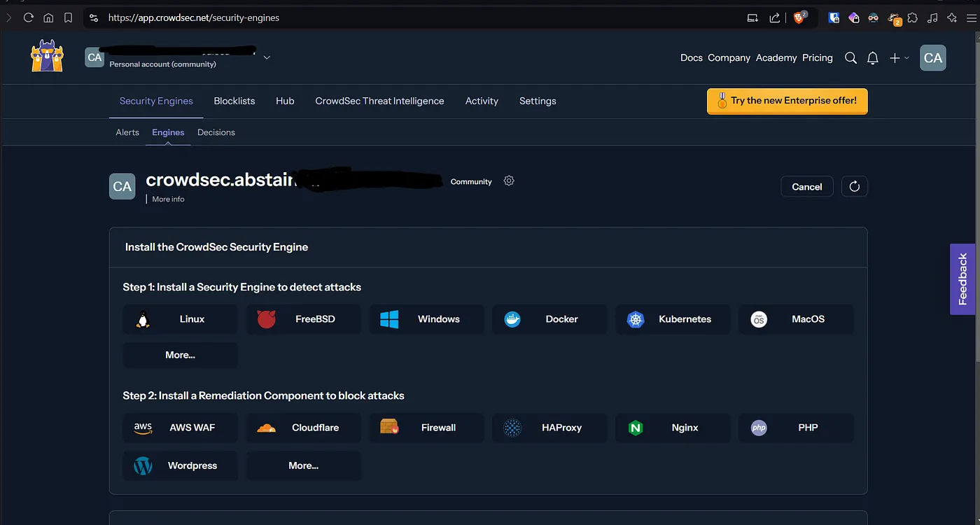Choose MacOS security engine install

797,319
